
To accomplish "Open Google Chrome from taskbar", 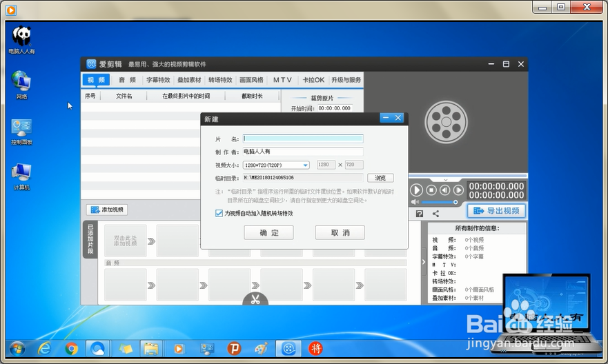I will pyautogui.click(x=71, y=350).
